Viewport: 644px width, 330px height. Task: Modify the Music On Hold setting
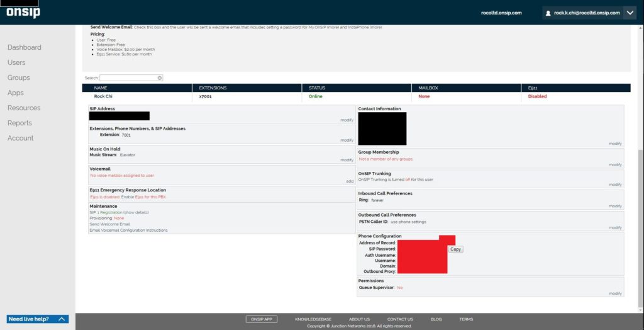[347, 160]
